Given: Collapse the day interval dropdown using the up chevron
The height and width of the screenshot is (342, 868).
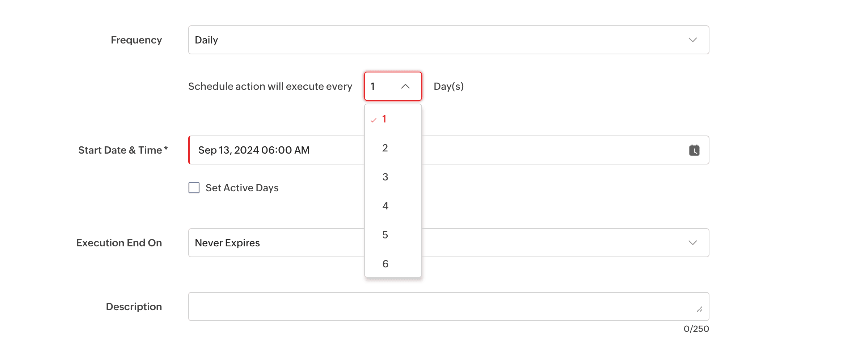Looking at the screenshot, I should pyautogui.click(x=405, y=86).
